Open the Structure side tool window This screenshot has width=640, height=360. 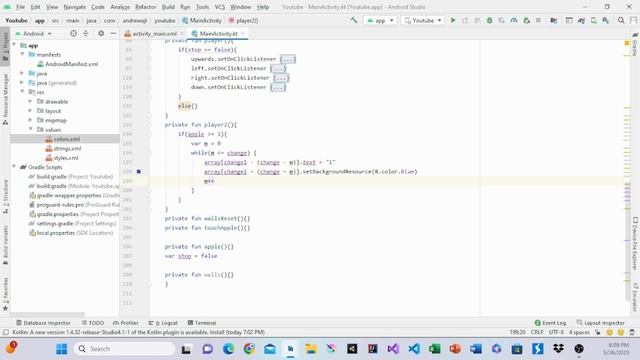click(5, 196)
